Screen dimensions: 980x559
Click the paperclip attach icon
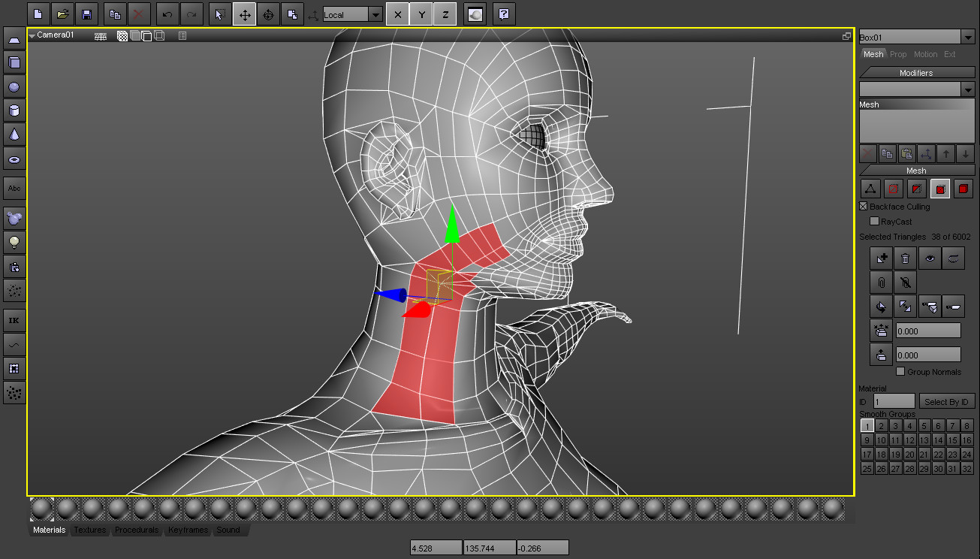(881, 283)
